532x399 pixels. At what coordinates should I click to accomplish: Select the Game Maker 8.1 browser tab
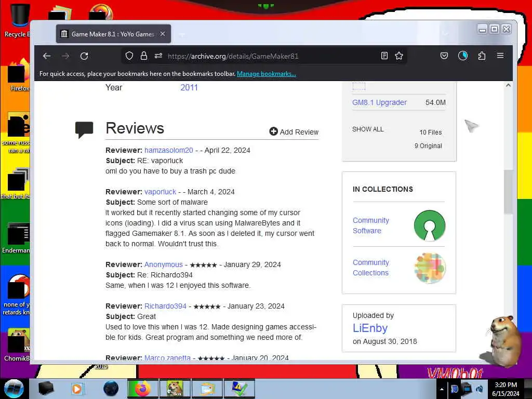[114, 34]
